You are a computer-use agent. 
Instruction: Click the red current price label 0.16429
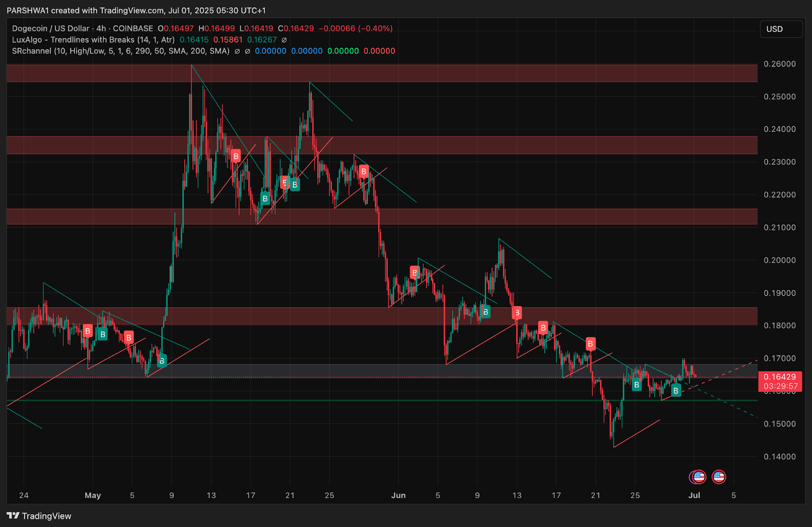tap(780, 377)
